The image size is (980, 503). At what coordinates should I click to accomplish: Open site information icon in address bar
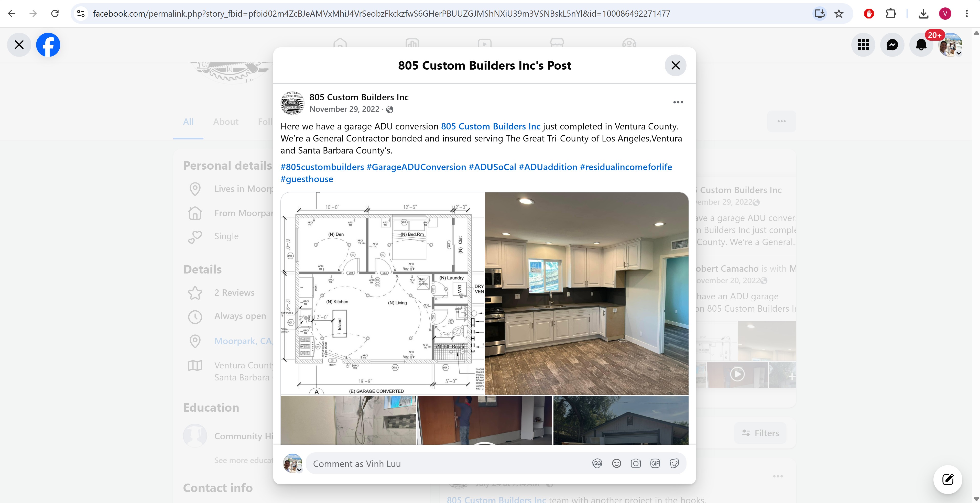pyautogui.click(x=81, y=14)
